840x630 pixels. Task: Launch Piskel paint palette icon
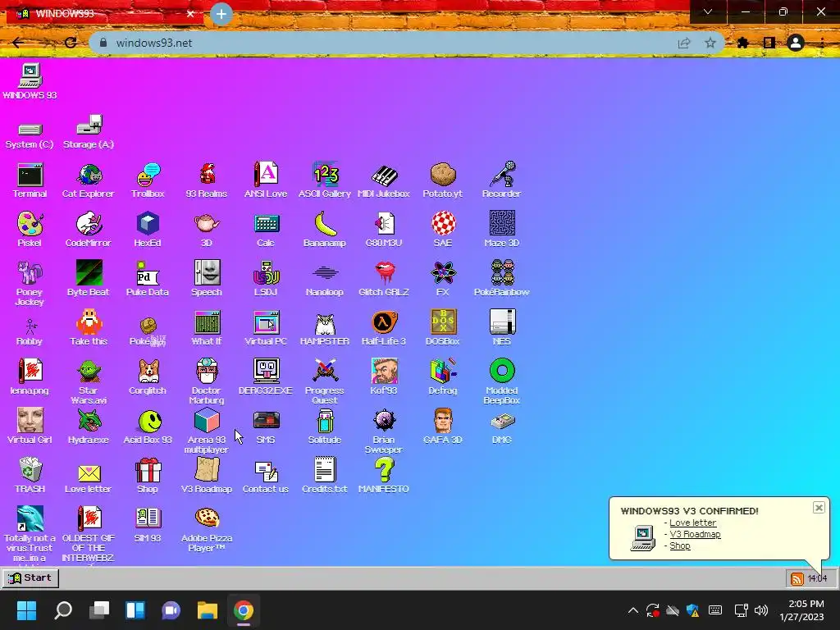(x=30, y=230)
